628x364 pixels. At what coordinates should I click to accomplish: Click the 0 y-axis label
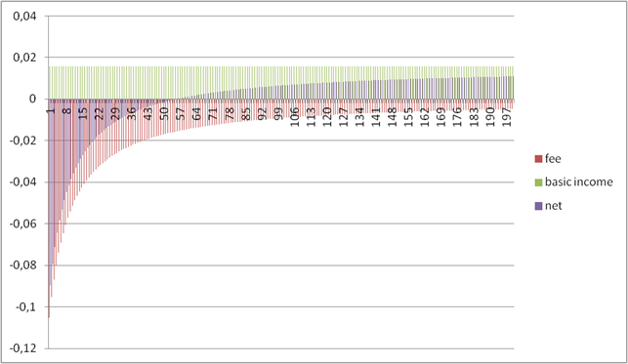[33, 99]
